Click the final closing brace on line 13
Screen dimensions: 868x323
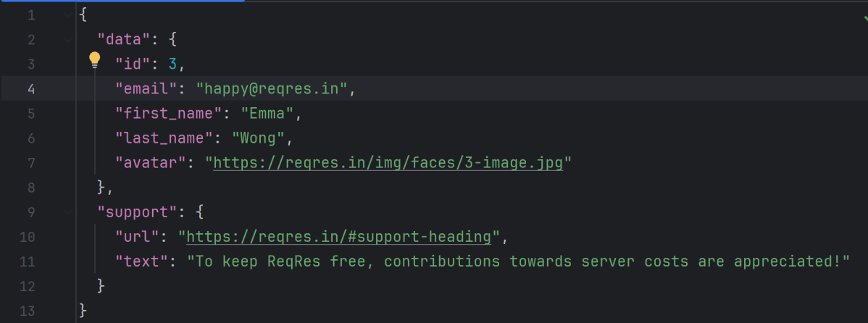[83, 311]
